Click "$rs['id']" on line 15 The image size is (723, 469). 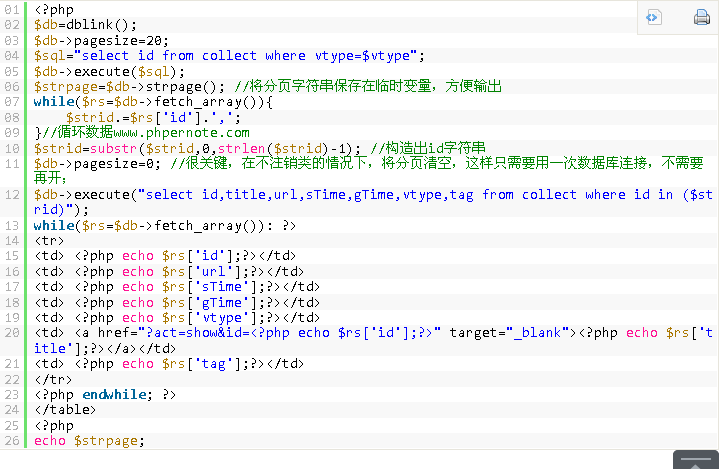[197, 256]
